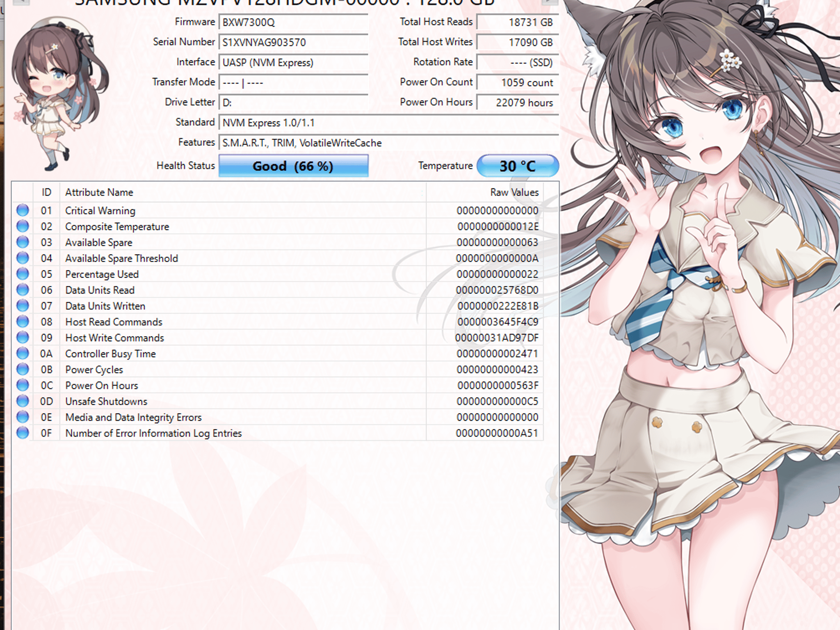Select raw value 000000000000C5
Image resolution: width=840 pixels, height=630 pixels.
pyautogui.click(x=498, y=402)
